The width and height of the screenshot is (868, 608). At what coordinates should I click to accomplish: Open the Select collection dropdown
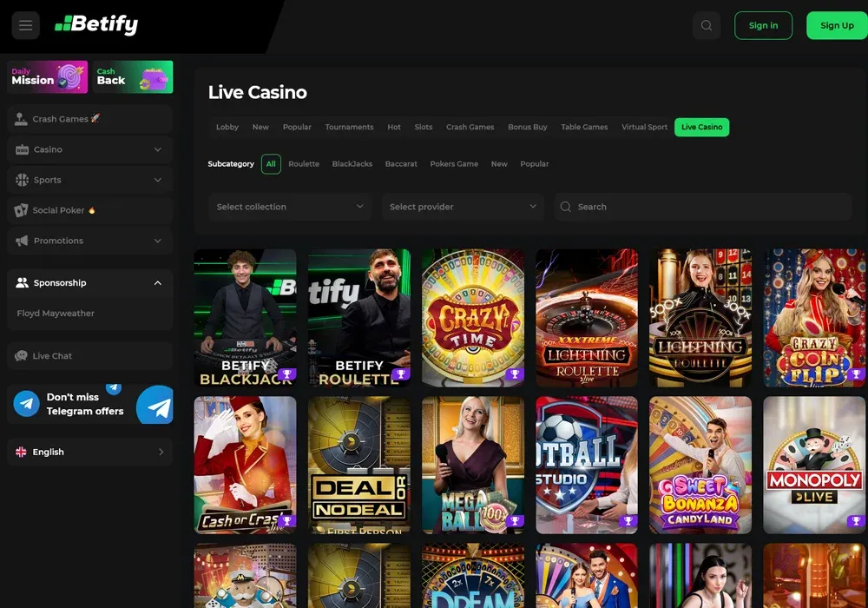point(290,207)
